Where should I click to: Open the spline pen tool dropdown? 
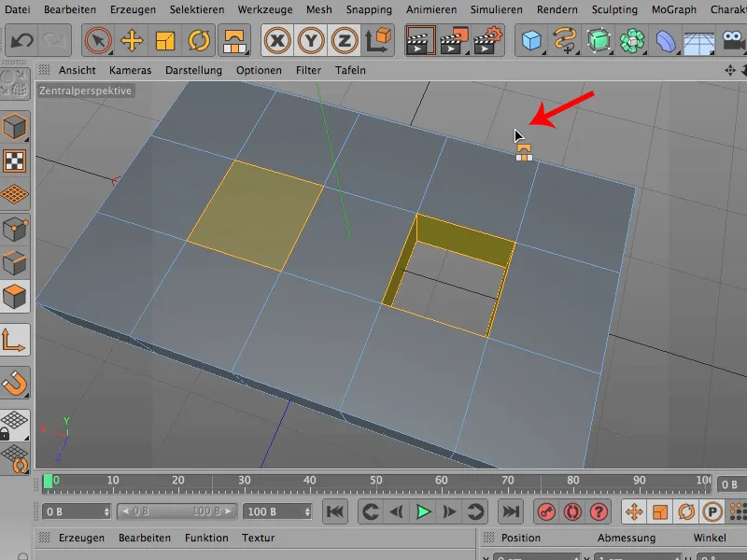565,41
